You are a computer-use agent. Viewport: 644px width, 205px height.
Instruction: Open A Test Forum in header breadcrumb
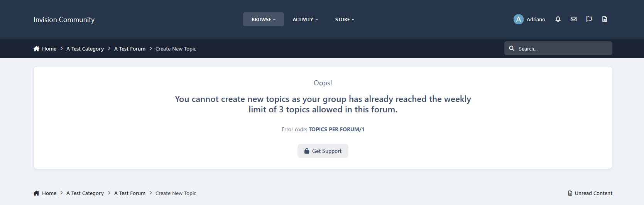point(130,49)
